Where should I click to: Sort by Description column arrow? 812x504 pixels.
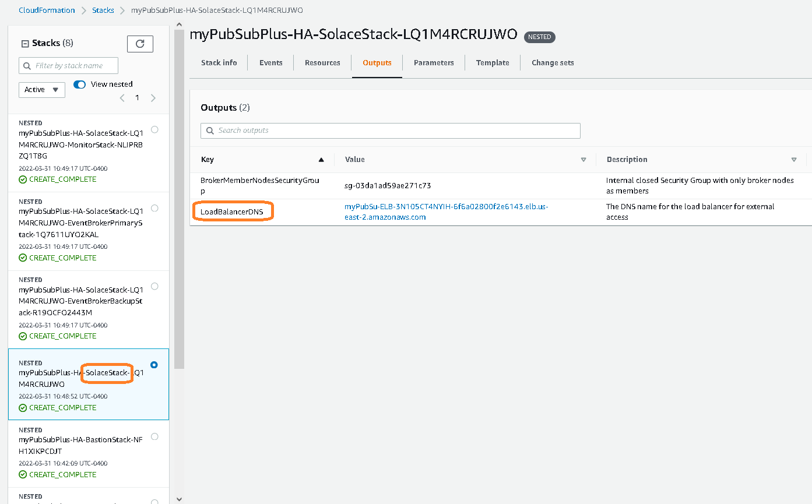(794, 160)
